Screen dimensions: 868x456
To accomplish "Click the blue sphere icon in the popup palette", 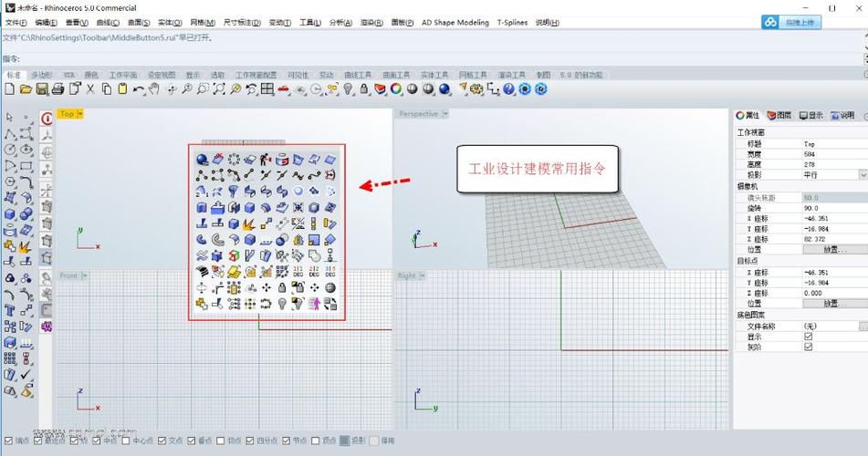I will pos(202,160).
